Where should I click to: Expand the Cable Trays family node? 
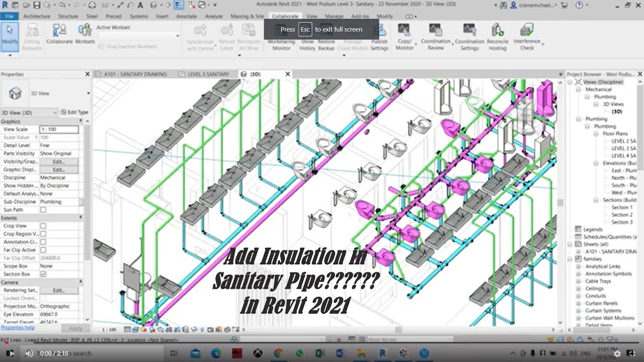579,281
